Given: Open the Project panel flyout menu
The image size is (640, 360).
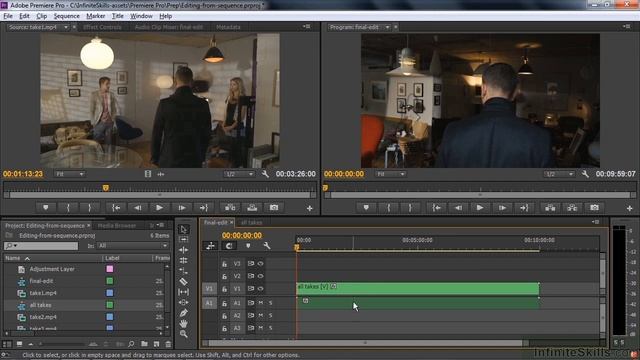Looking at the screenshot, I should point(161,225).
